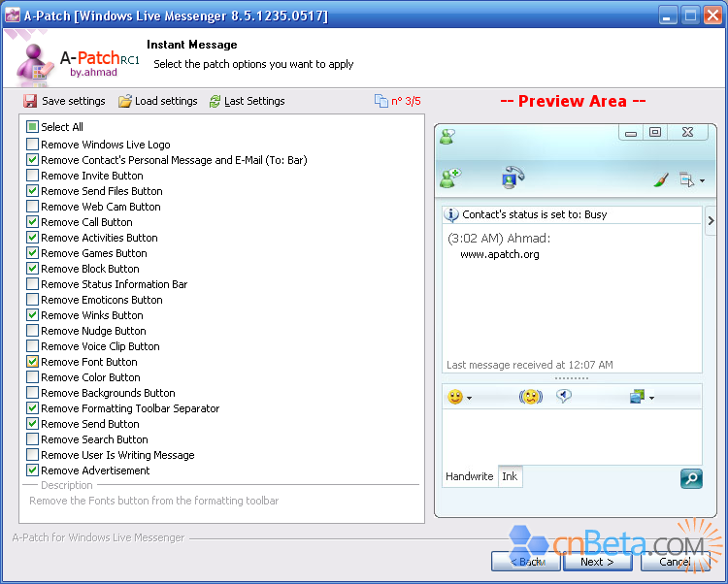This screenshot has width=728, height=584.
Task: Click the webcam icon in preview
Action: pos(513,178)
